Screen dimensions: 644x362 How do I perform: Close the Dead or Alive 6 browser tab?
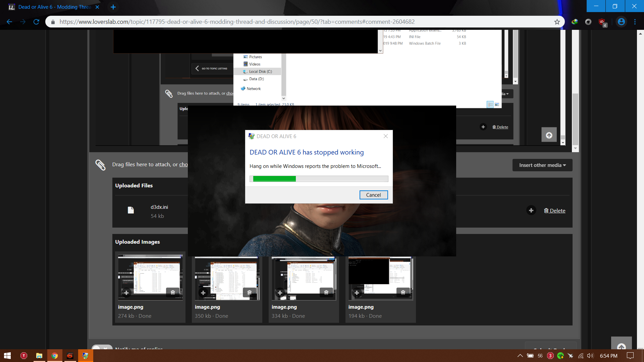coord(97,7)
